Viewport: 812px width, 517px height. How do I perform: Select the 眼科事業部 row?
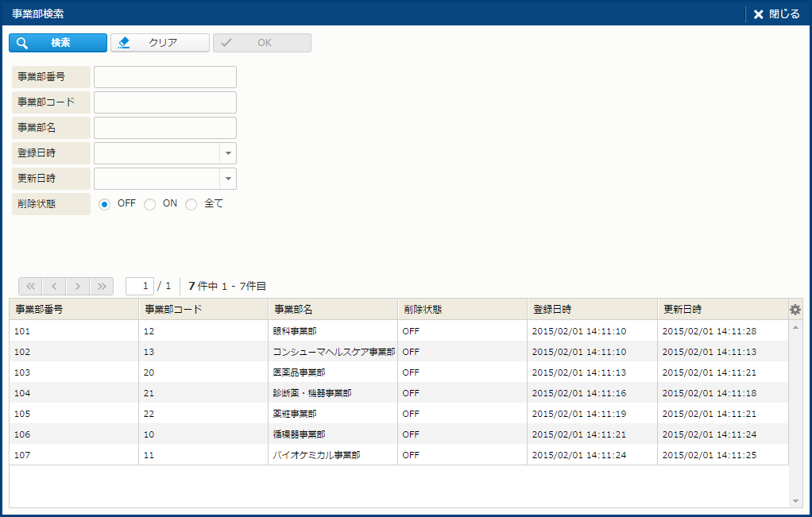332,330
